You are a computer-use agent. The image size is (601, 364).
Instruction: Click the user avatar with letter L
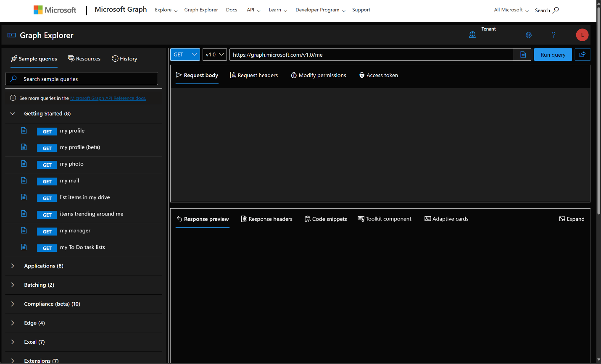582,35
